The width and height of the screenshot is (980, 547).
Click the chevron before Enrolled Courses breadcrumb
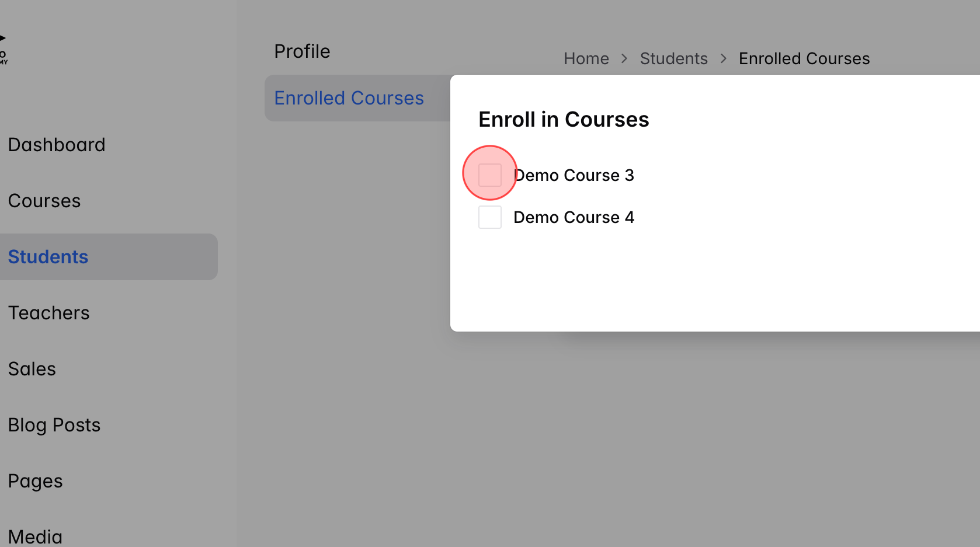tap(723, 58)
